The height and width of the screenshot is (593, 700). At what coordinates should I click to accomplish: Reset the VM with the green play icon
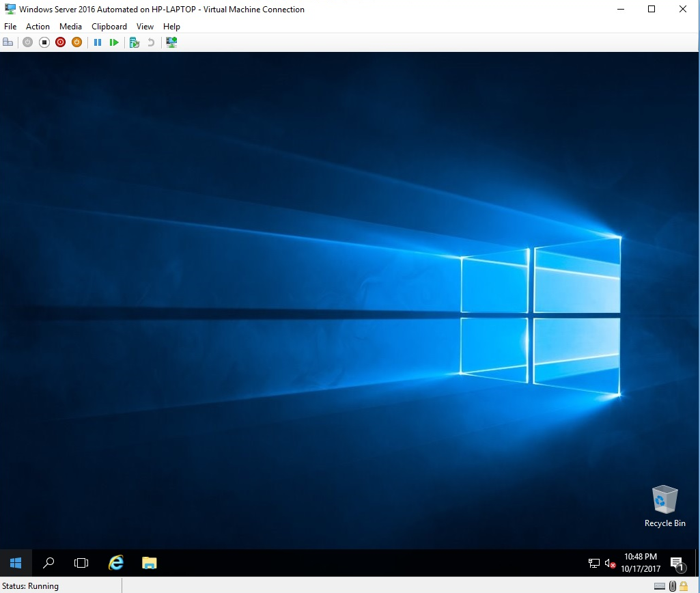click(114, 42)
